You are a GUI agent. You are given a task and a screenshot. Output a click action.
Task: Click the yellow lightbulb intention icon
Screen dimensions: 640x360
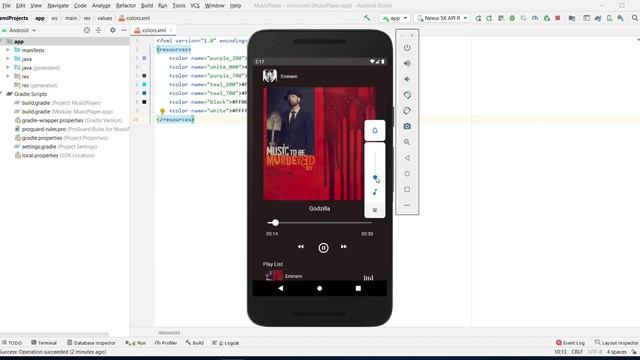[x=162, y=111]
